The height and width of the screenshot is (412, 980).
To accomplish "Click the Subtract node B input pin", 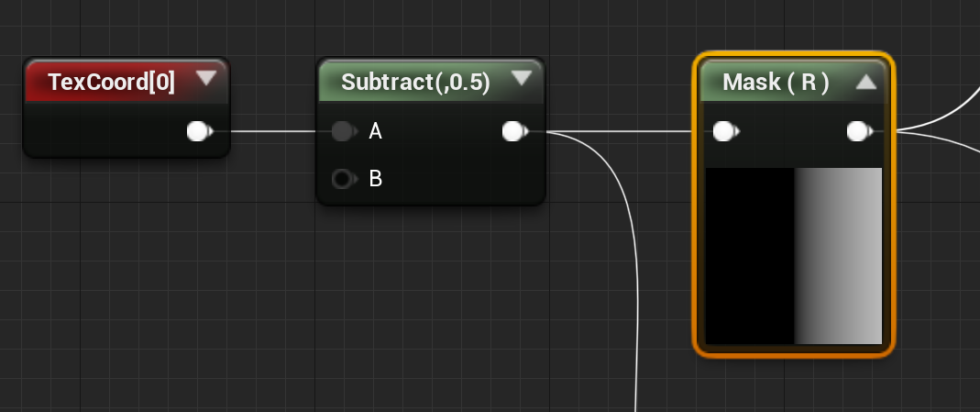I will pyautogui.click(x=343, y=180).
